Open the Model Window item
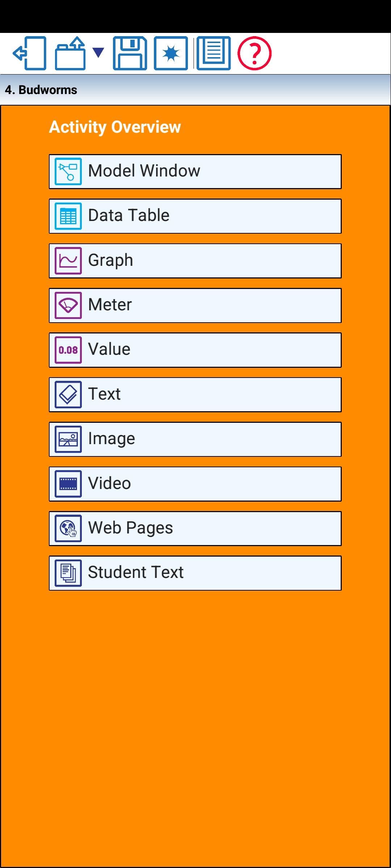Screen dimensions: 391x868 [195, 171]
